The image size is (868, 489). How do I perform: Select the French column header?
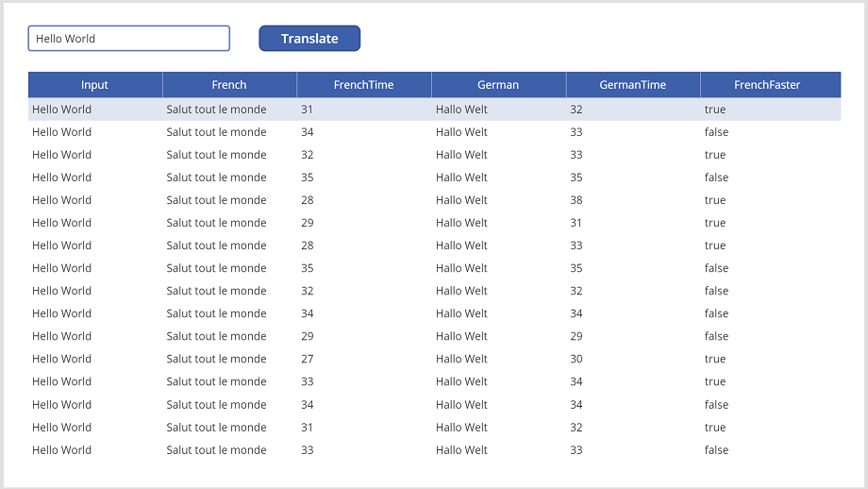coord(229,85)
